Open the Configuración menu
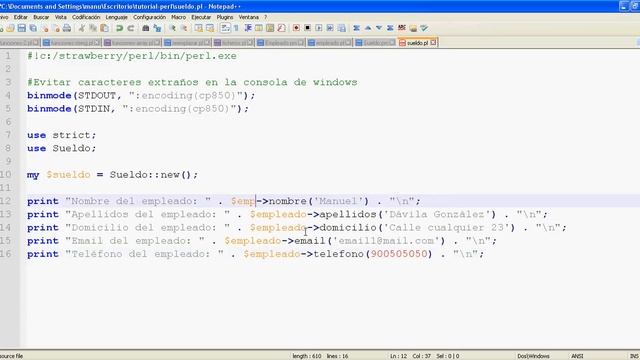Screen dimensions: 640x360 [149, 17]
